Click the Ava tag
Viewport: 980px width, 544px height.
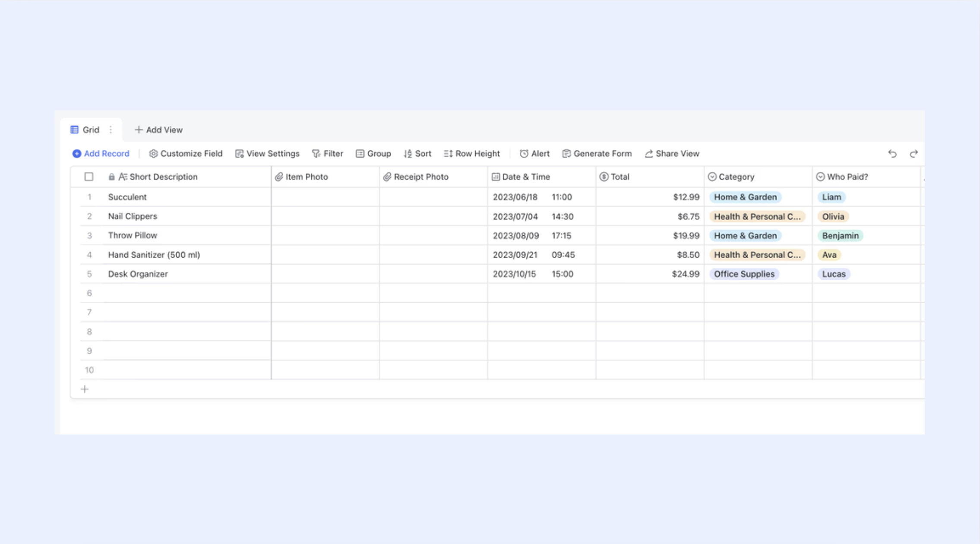[x=829, y=255]
